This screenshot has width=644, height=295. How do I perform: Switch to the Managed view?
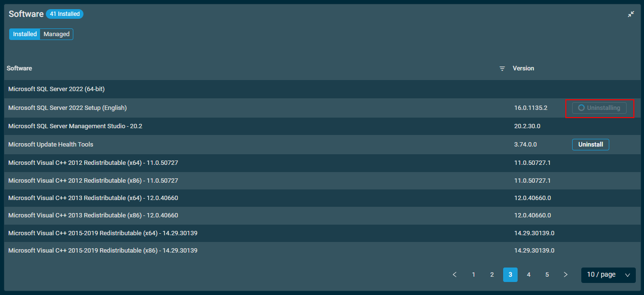[56, 34]
